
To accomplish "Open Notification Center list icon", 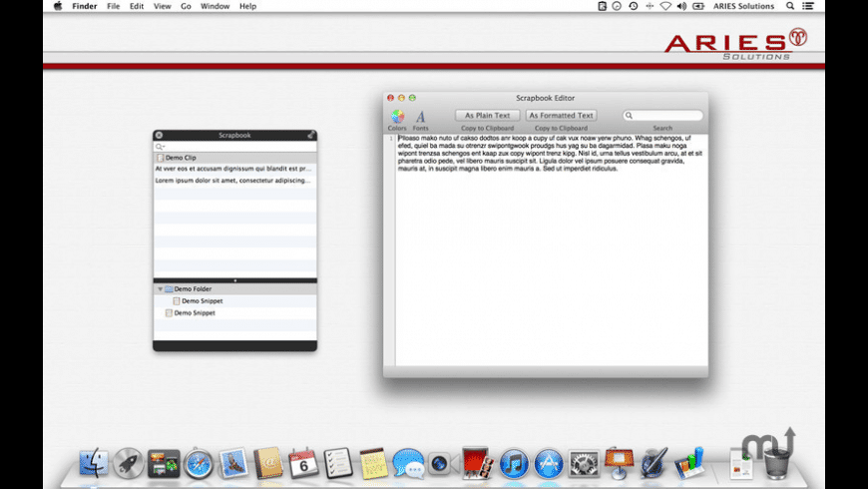I will click(808, 6).
